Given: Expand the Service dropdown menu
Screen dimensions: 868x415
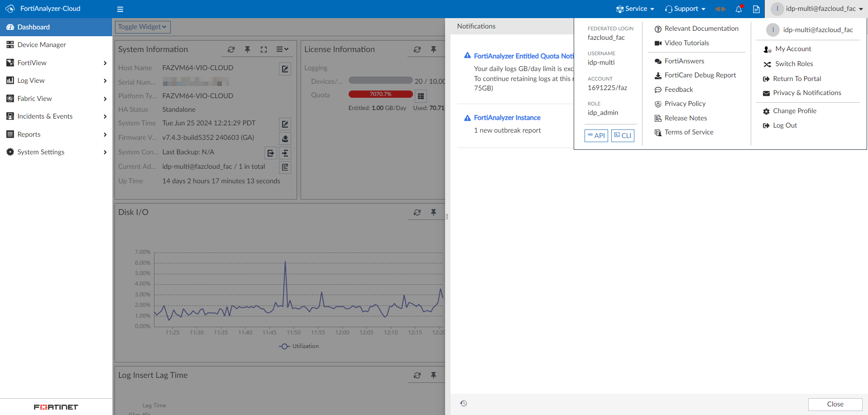Looking at the screenshot, I should tap(635, 9).
